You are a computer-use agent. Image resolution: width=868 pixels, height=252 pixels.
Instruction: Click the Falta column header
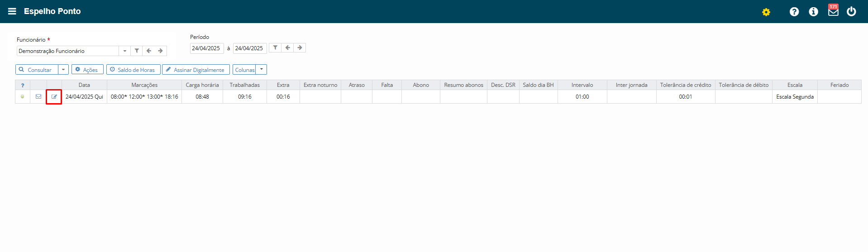(x=387, y=85)
